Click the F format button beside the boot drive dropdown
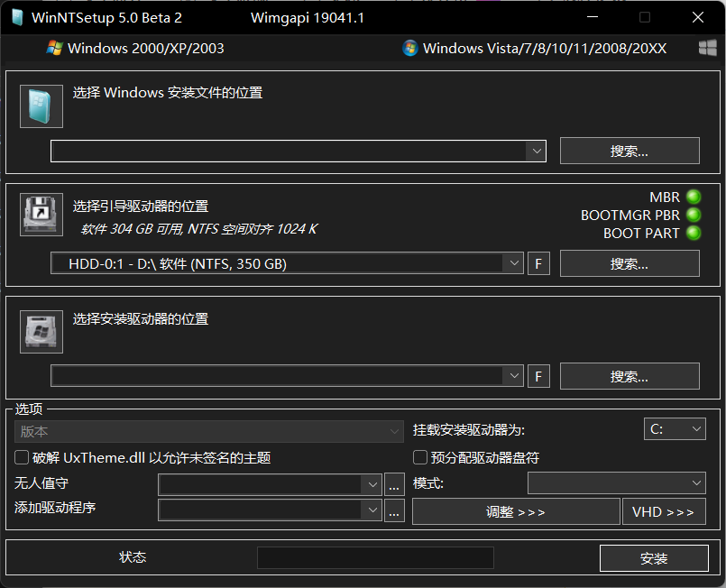This screenshot has height=588, width=726. coord(538,263)
